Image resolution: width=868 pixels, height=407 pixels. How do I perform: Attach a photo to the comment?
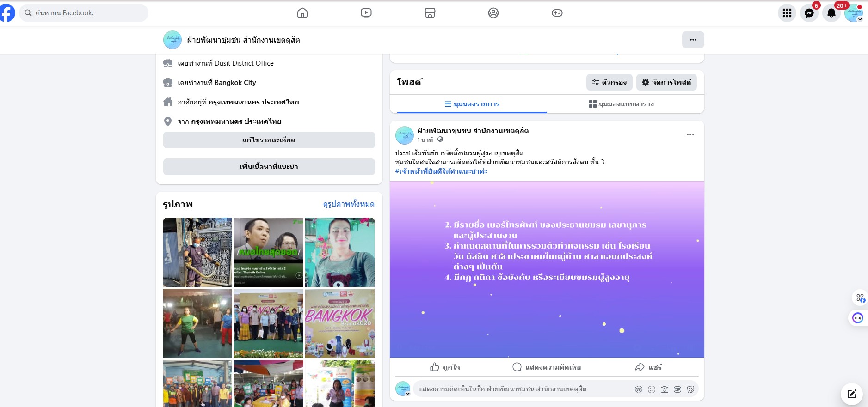(665, 389)
